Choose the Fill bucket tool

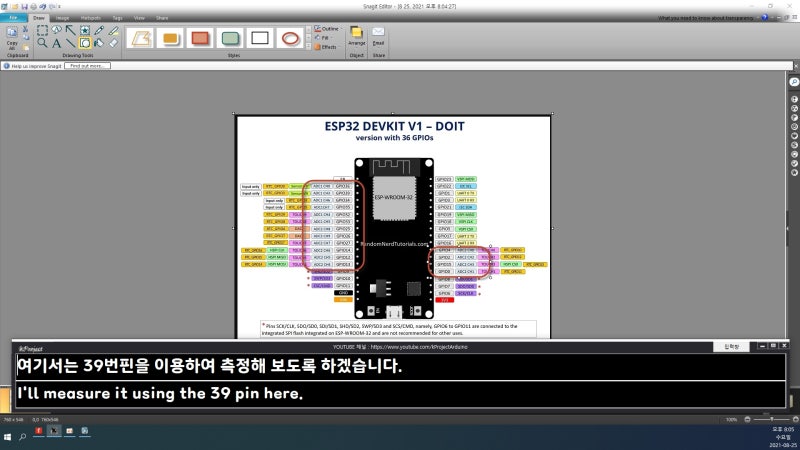coord(99,43)
